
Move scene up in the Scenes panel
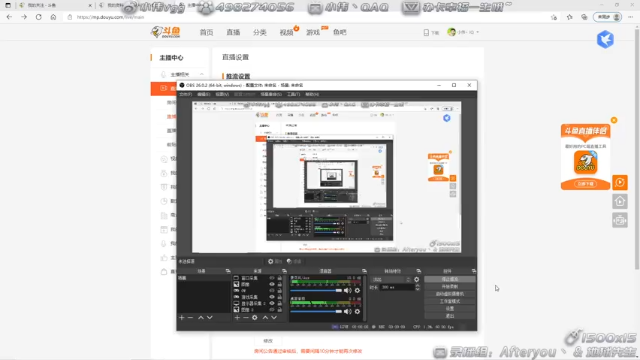[201, 318]
